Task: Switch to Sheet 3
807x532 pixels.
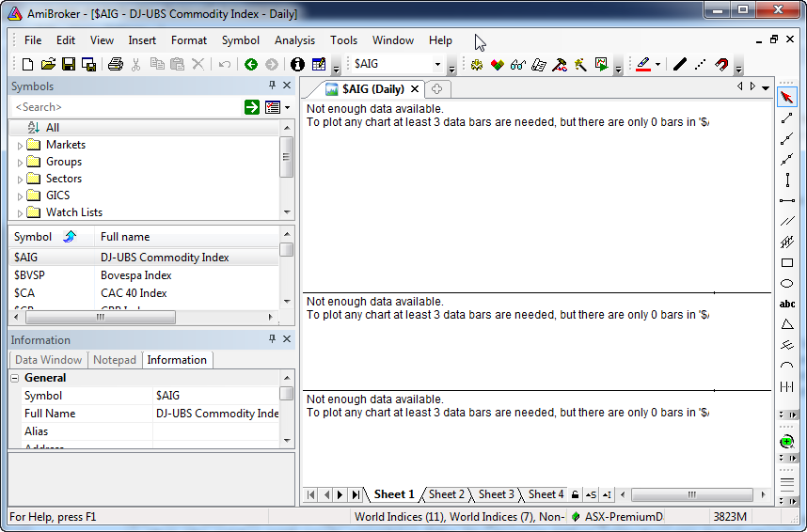Action: coord(496,494)
